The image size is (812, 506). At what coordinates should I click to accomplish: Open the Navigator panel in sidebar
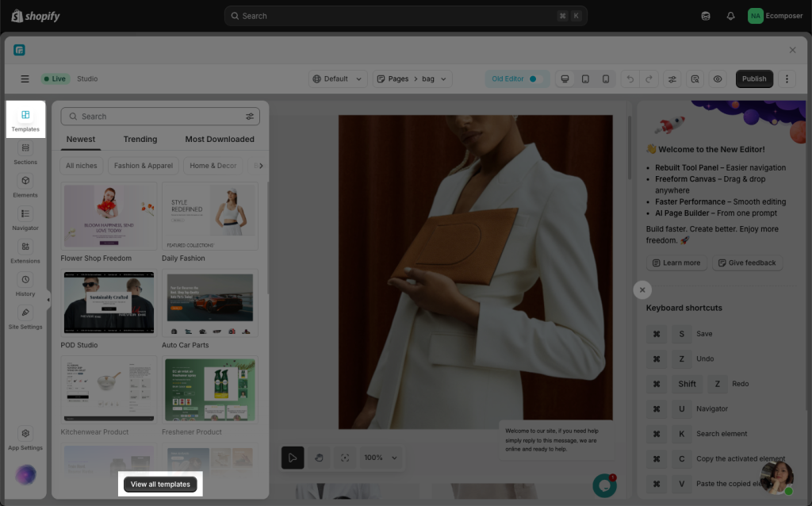[x=25, y=219]
